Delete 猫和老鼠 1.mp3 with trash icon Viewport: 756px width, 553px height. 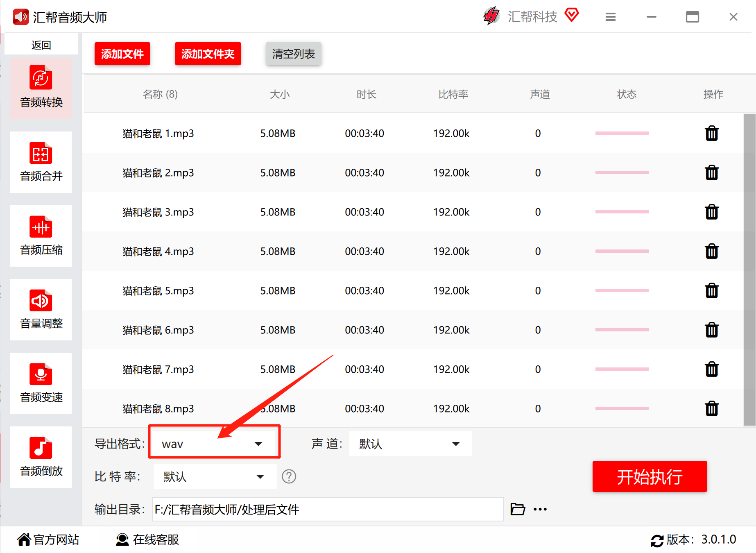[x=712, y=133]
